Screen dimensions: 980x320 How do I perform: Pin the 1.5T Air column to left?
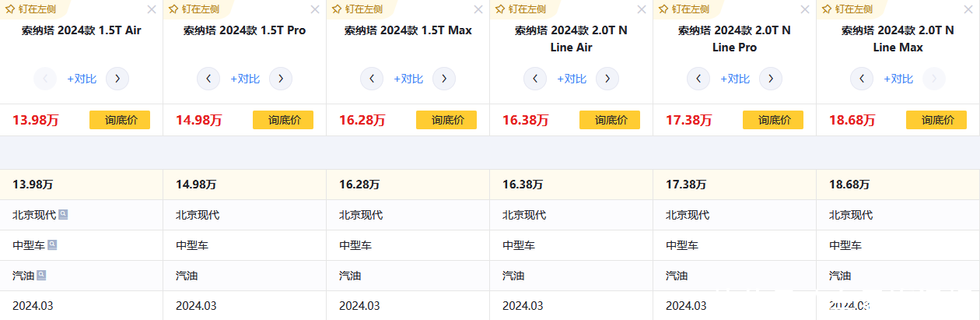click(x=32, y=9)
